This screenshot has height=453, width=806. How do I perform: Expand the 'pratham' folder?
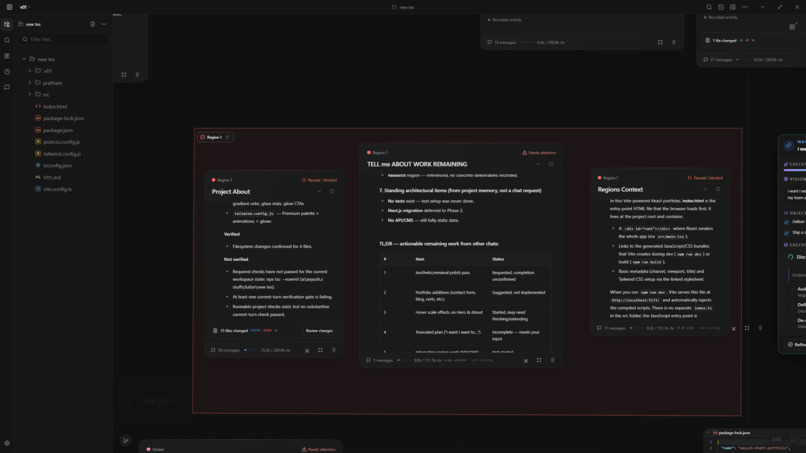[x=30, y=83]
